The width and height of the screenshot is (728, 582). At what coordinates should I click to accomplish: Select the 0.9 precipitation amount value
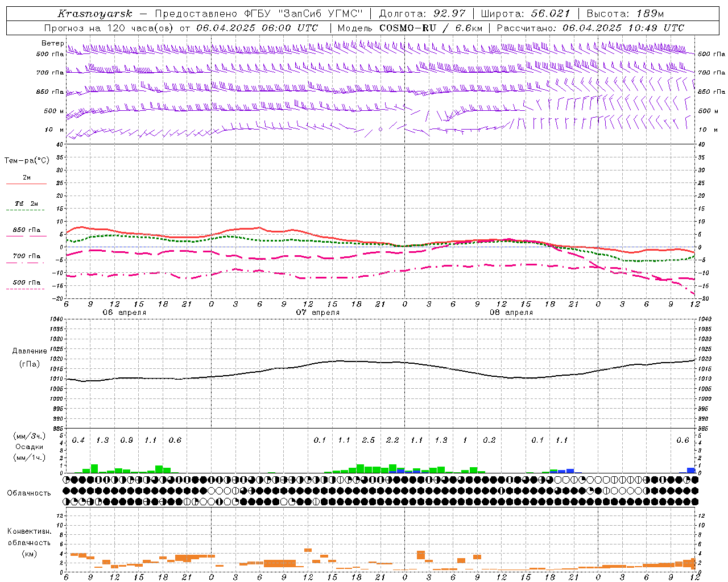pos(127,440)
